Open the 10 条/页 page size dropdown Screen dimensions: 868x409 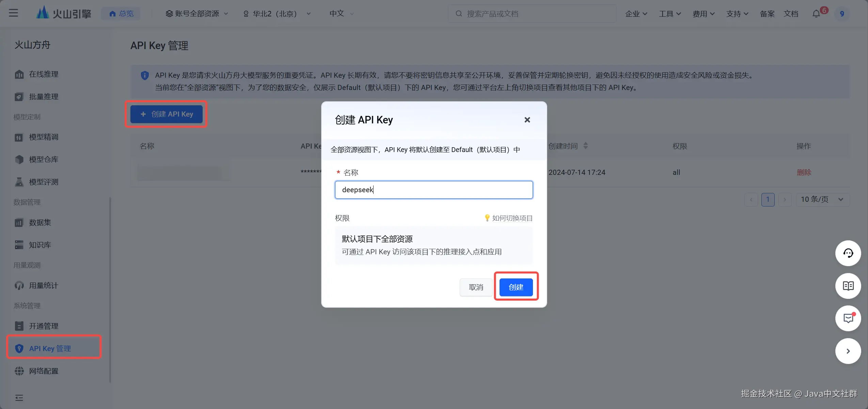pyautogui.click(x=822, y=199)
